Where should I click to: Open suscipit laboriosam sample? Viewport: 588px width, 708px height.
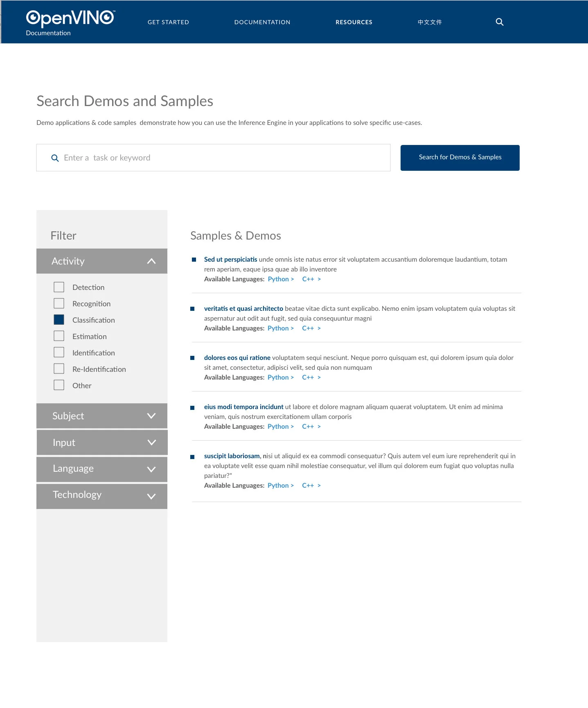click(x=232, y=456)
